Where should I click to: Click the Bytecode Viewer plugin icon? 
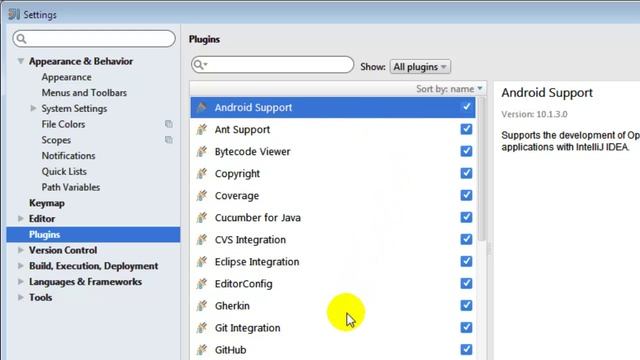(x=202, y=151)
